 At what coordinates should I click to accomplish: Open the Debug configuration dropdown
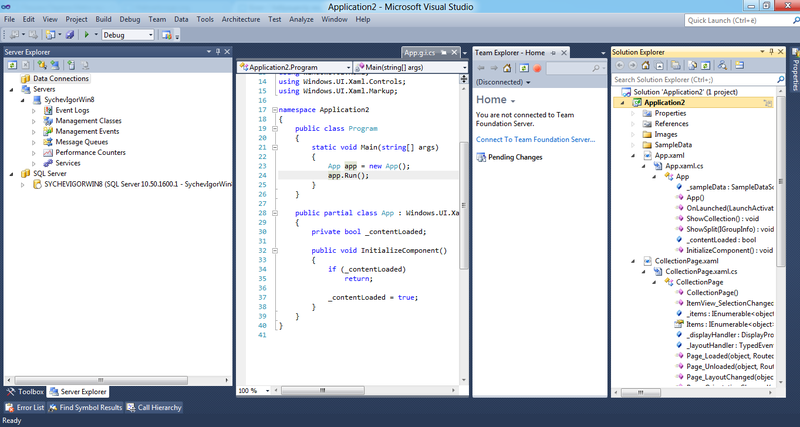tap(150, 34)
